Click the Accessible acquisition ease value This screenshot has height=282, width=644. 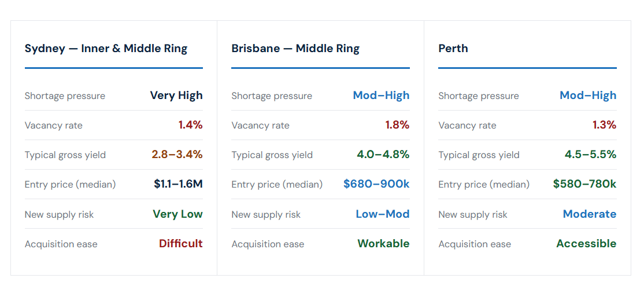[587, 243]
